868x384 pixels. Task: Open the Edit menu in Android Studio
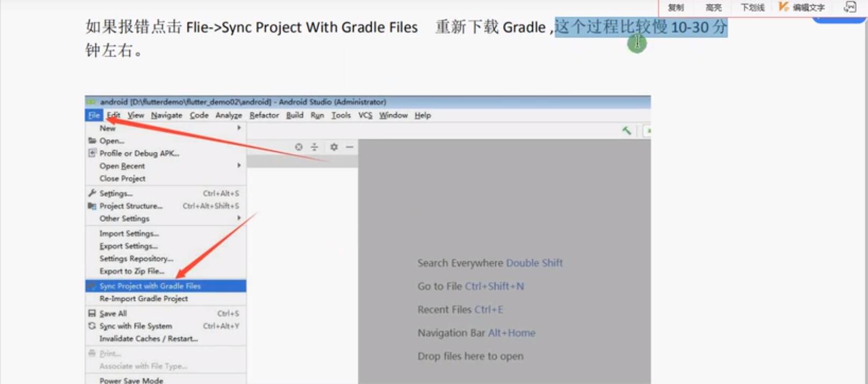pos(113,115)
